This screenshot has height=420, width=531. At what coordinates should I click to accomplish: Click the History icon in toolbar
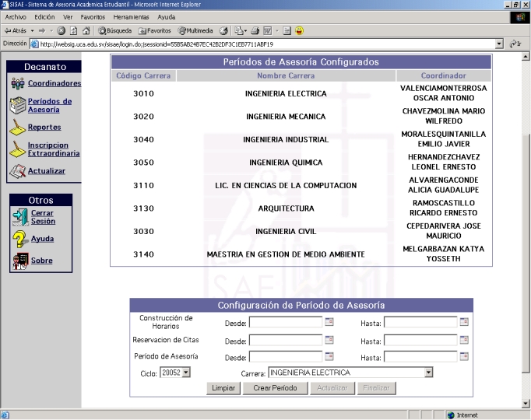tap(223, 31)
